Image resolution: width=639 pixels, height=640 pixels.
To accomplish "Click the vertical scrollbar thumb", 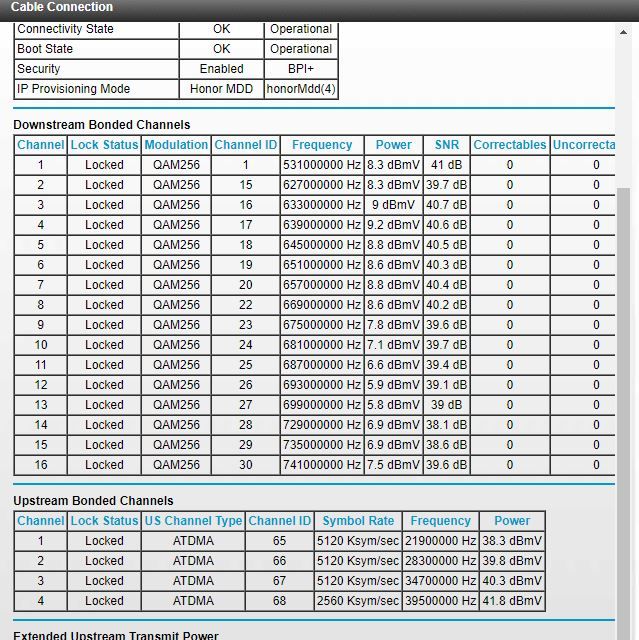I will [x=627, y=400].
